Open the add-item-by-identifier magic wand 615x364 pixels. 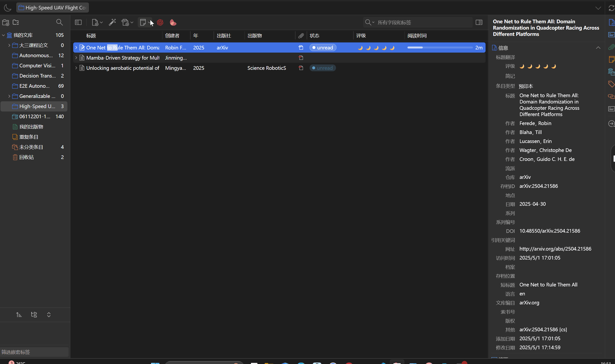click(x=112, y=22)
